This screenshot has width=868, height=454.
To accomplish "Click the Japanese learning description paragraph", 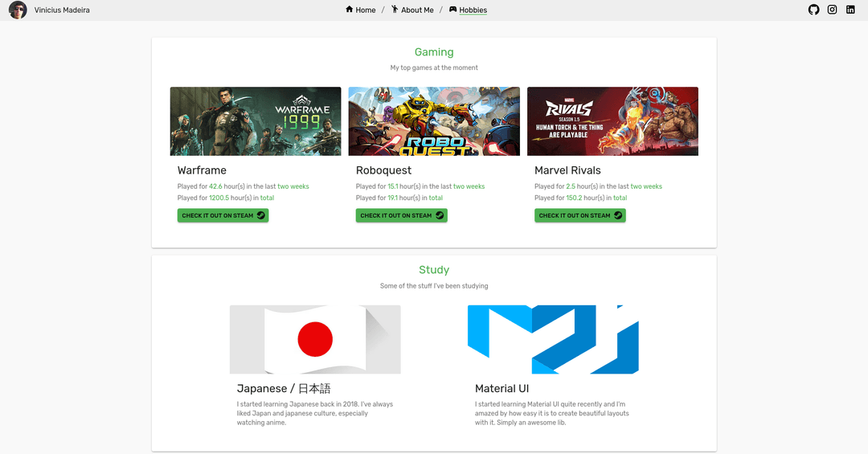I will click(x=315, y=413).
